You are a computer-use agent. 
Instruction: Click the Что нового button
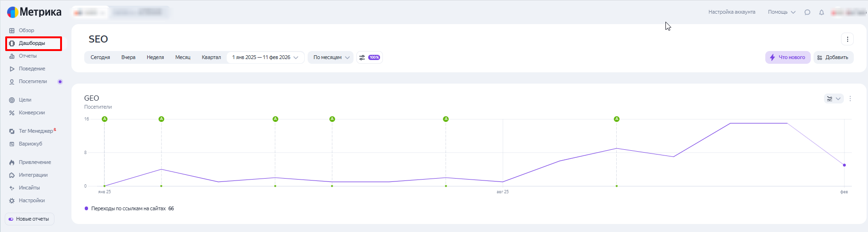(788, 58)
